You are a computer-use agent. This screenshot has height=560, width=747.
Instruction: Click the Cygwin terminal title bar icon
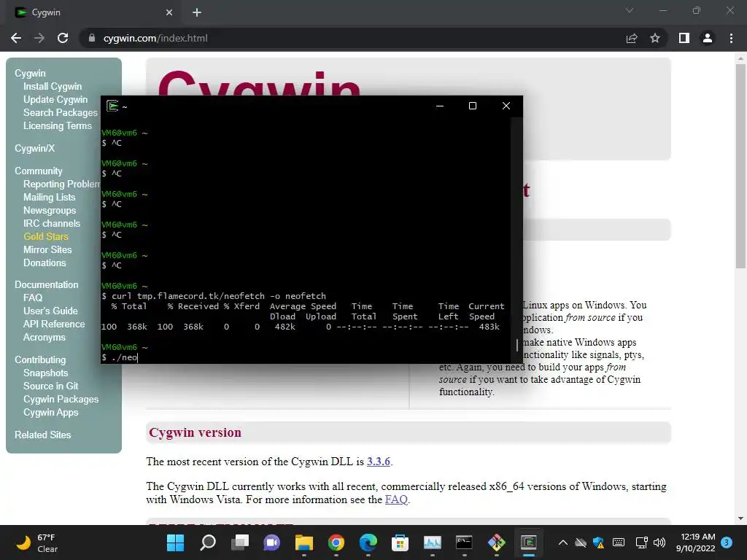112,106
